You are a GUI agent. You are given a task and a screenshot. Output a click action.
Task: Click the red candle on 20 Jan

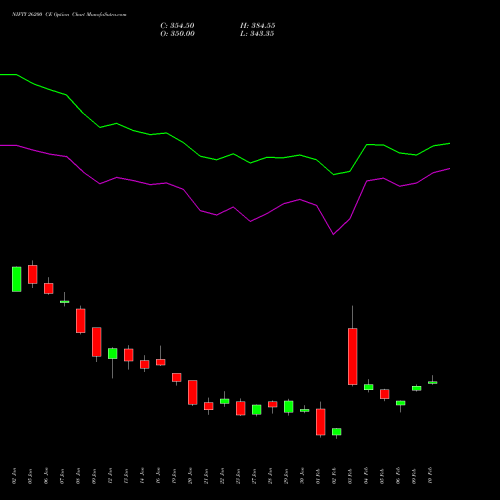[193, 392]
